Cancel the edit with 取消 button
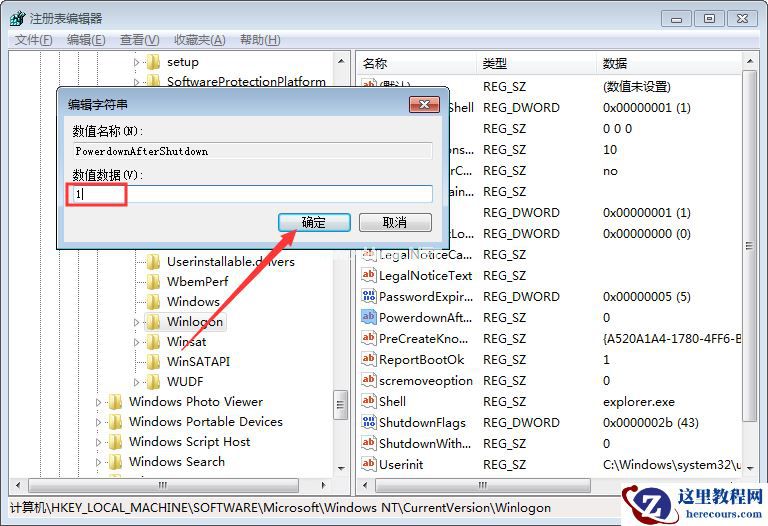 tap(395, 222)
